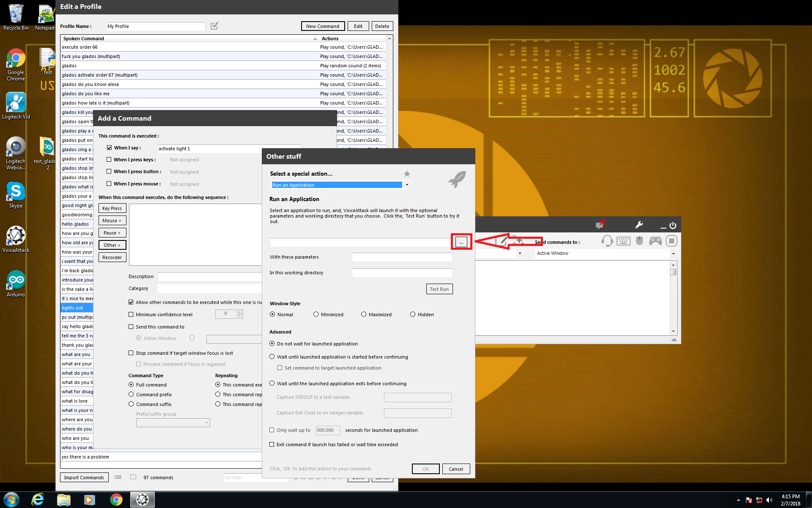Select the Hidden window style
812x508 pixels.
click(413, 315)
